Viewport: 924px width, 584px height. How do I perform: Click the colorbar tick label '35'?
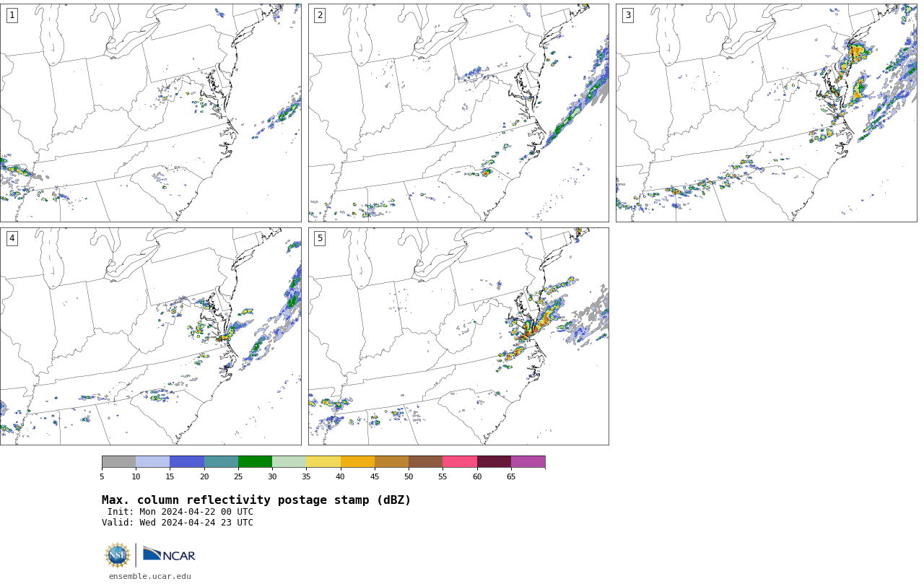[306, 476]
